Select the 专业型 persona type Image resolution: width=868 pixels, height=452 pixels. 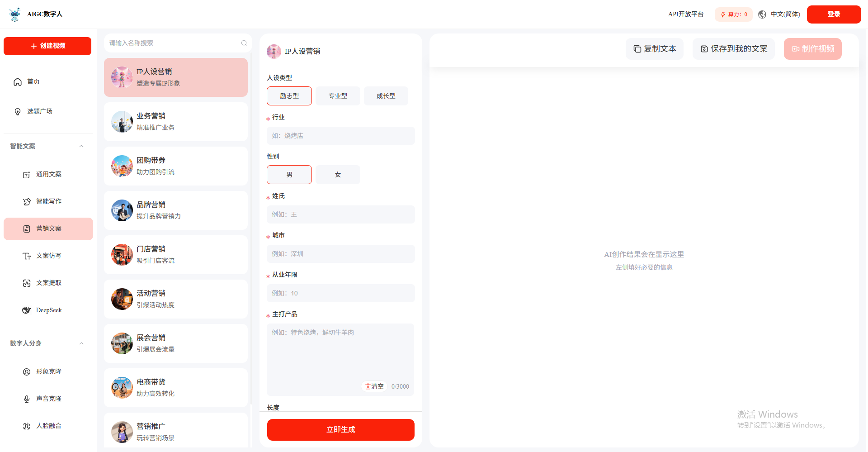click(338, 96)
